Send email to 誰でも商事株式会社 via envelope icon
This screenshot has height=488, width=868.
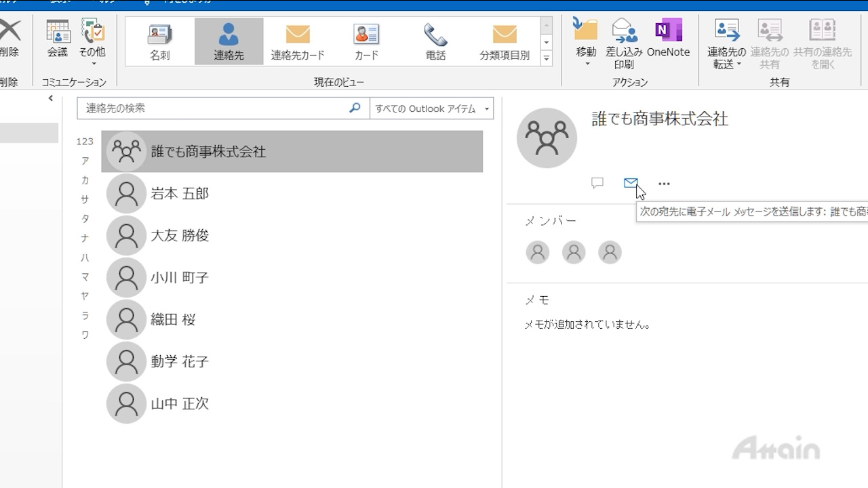[631, 183]
